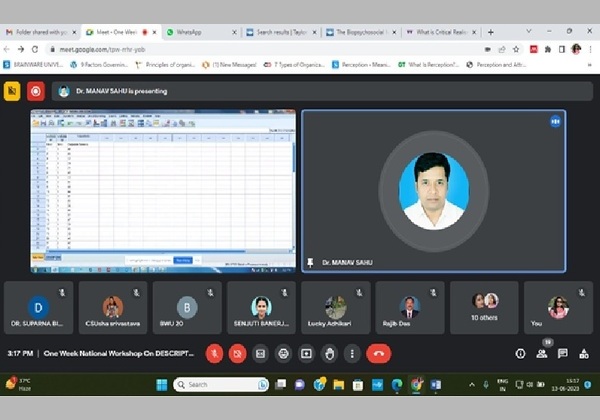Open more options three-dot menu in Meet

coord(352,353)
